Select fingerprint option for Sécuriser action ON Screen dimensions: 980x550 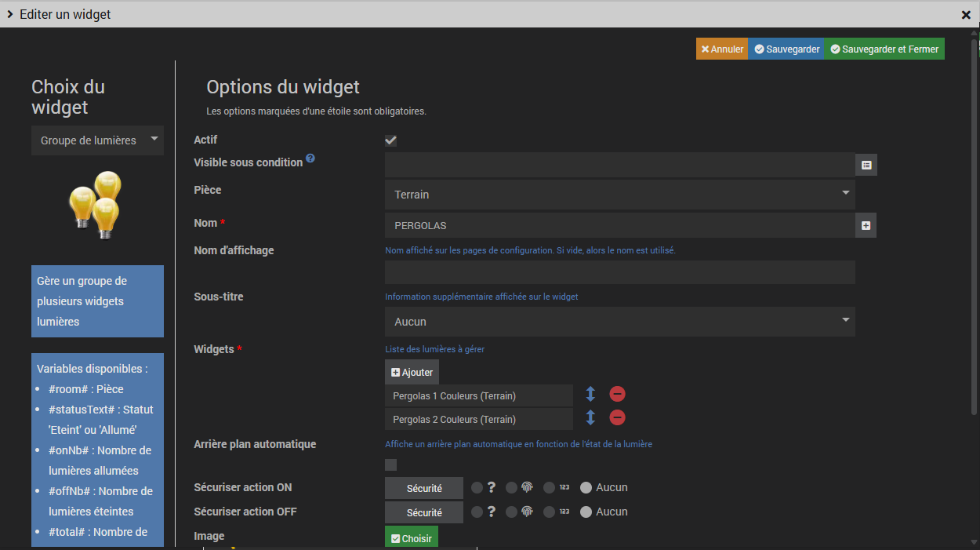coord(512,487)
